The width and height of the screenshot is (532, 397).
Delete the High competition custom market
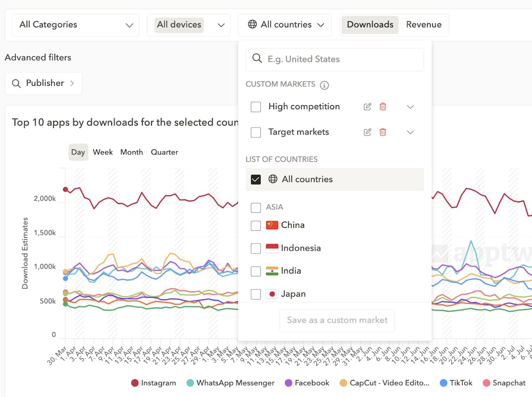point(382,107)
